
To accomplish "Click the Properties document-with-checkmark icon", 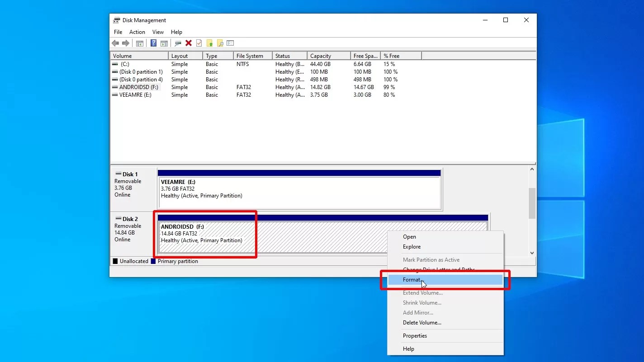I will tap(198, 43).
